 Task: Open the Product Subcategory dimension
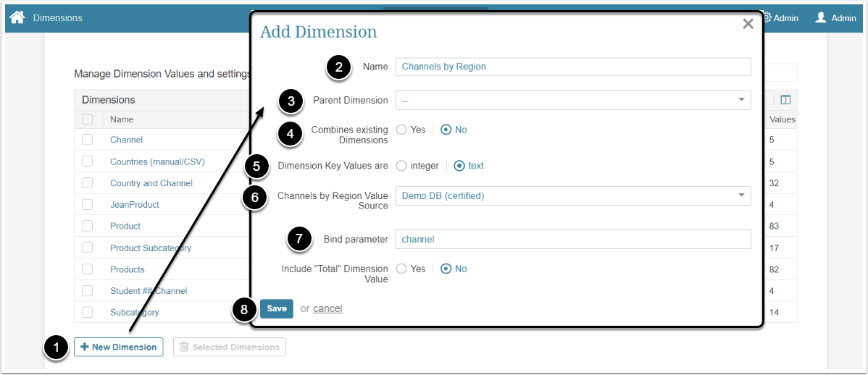151,248
